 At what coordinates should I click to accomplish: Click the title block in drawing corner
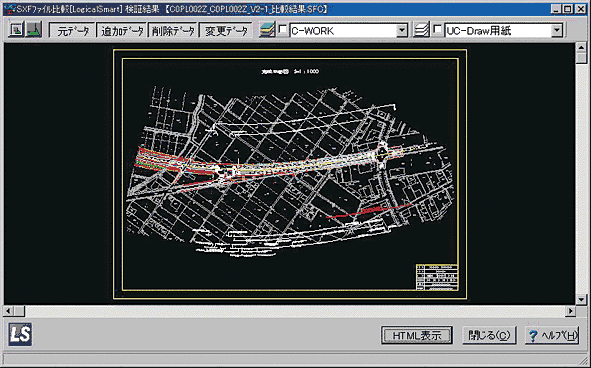[x=437, y=277]
